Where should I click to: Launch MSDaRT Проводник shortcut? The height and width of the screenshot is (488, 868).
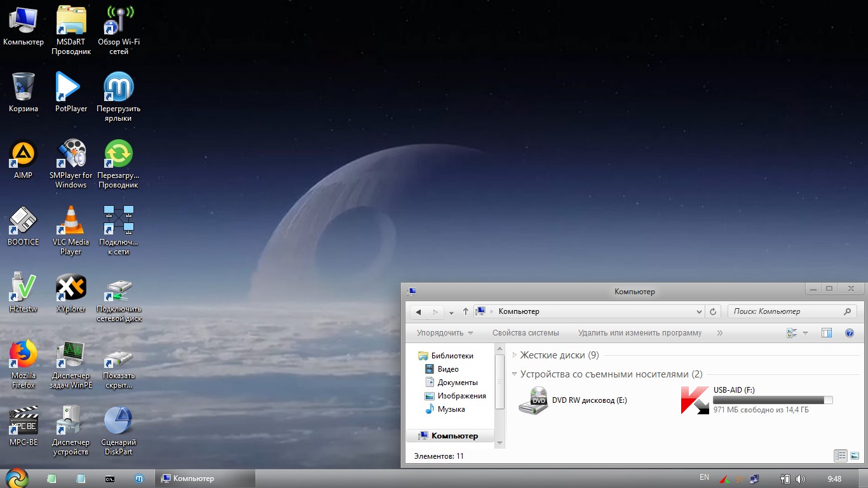tap(71, 29)
